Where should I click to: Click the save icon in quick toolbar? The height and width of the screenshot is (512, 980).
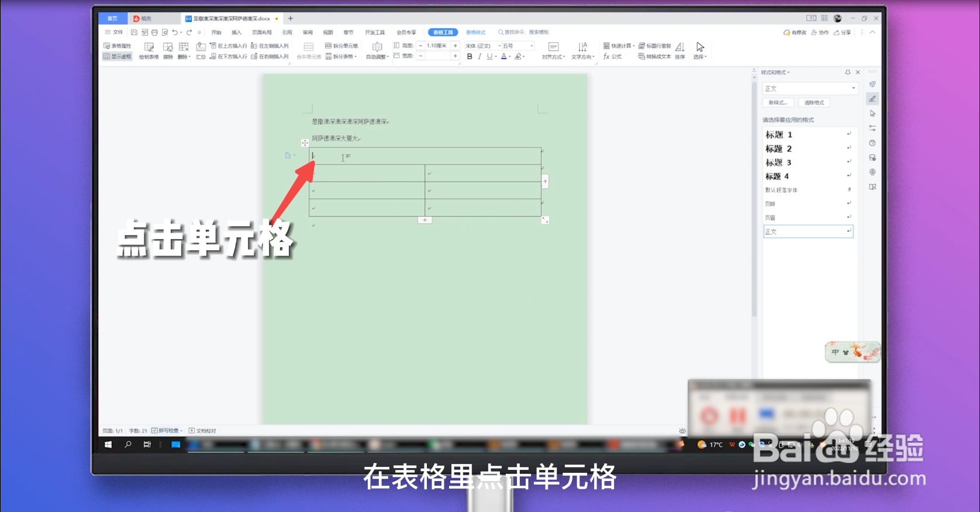click(x=134, y=32)
